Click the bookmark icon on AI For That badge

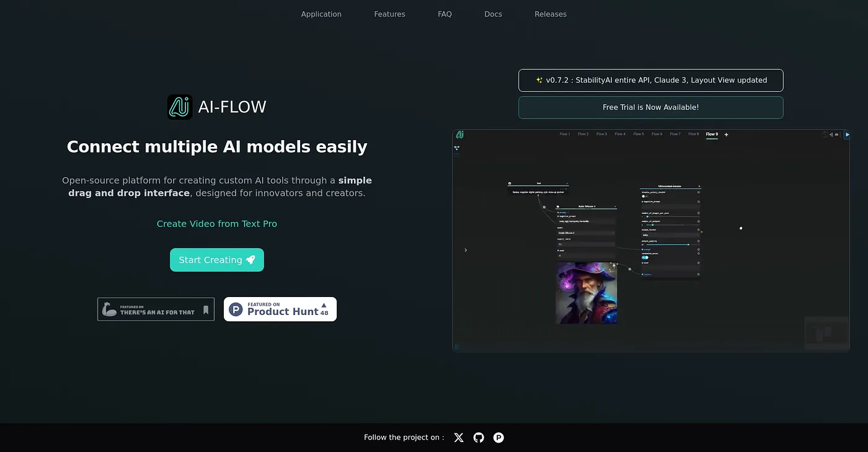206,309
